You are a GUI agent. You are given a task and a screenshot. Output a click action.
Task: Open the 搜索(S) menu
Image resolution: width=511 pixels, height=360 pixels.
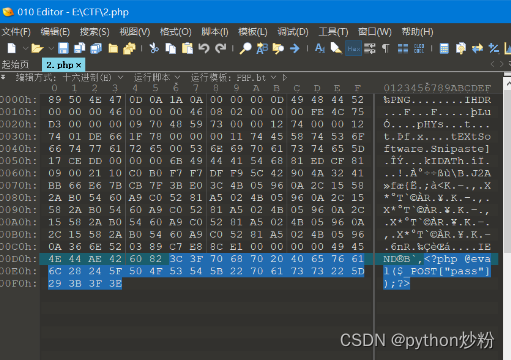tap(94, 32)
